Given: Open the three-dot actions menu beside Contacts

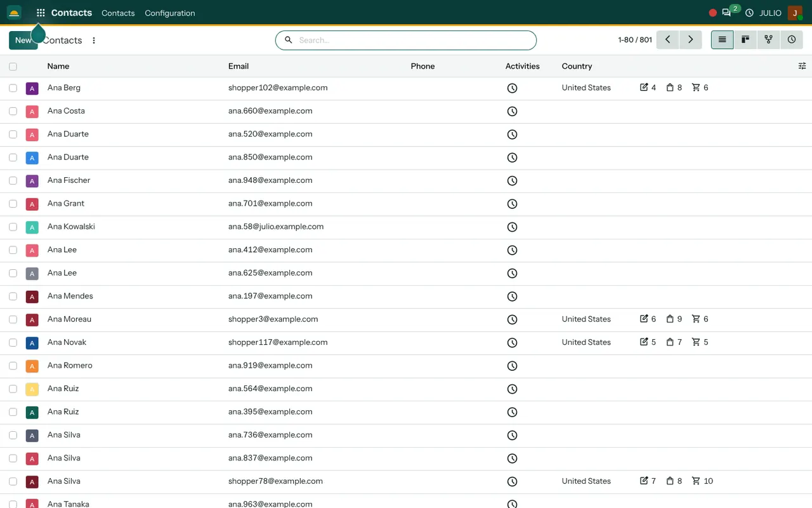Looking at the screenshot, I should click(94, 40).
